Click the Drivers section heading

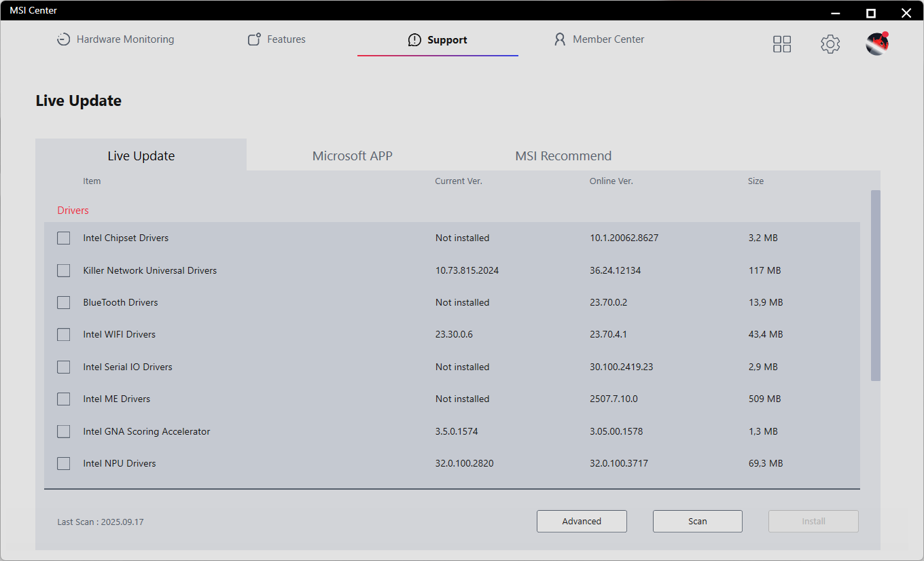click(73, 211)
